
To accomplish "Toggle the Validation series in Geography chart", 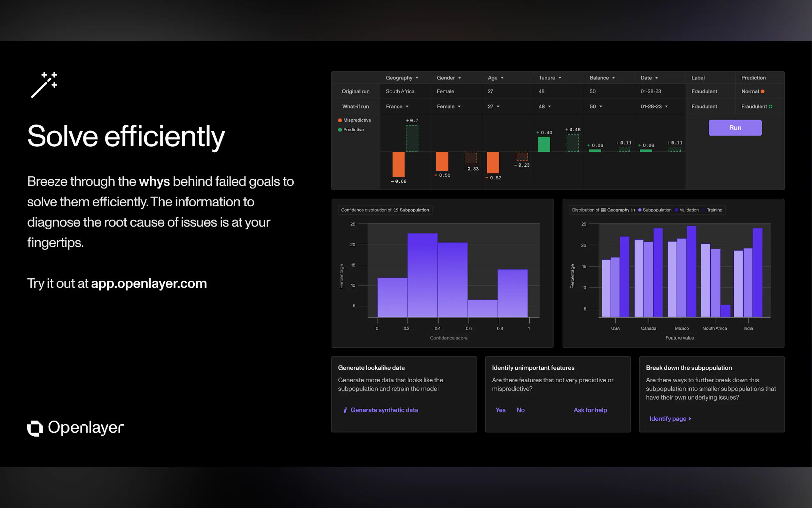I will click(686, 210).
